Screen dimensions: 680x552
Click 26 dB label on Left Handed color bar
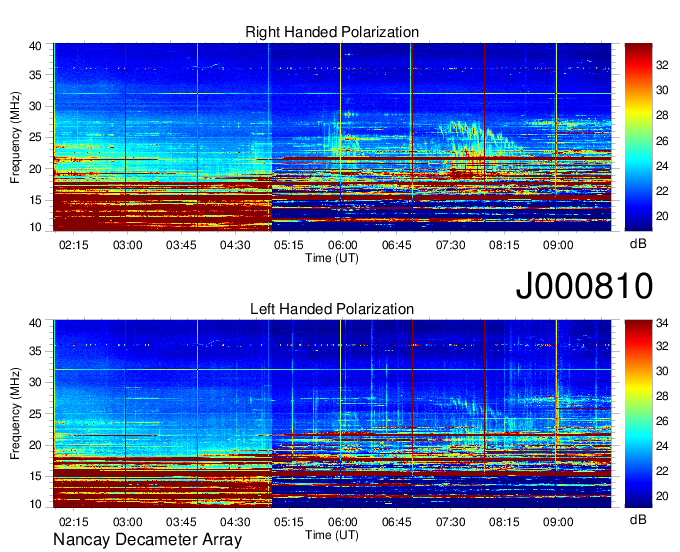pyautogui.click(x=662, y=421)
